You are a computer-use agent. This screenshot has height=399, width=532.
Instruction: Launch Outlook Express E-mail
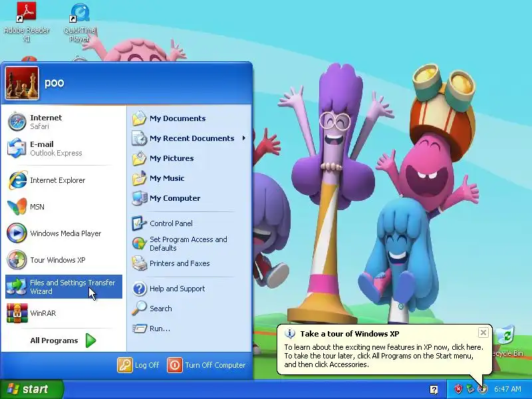[x=64, y=148]
